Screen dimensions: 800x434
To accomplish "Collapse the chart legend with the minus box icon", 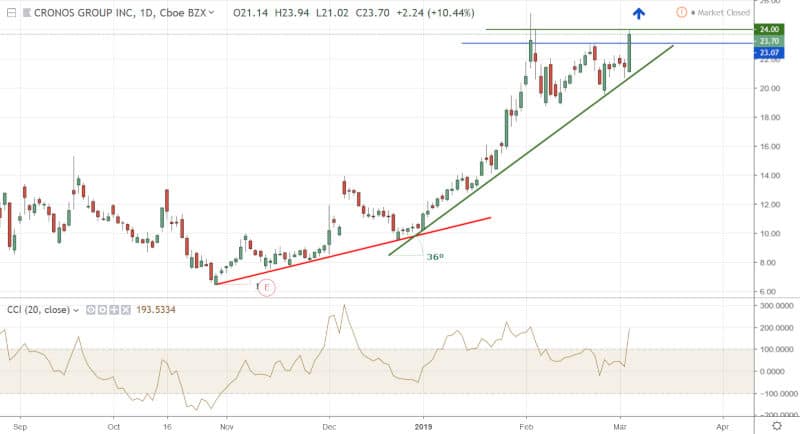I will coord(11,13).
